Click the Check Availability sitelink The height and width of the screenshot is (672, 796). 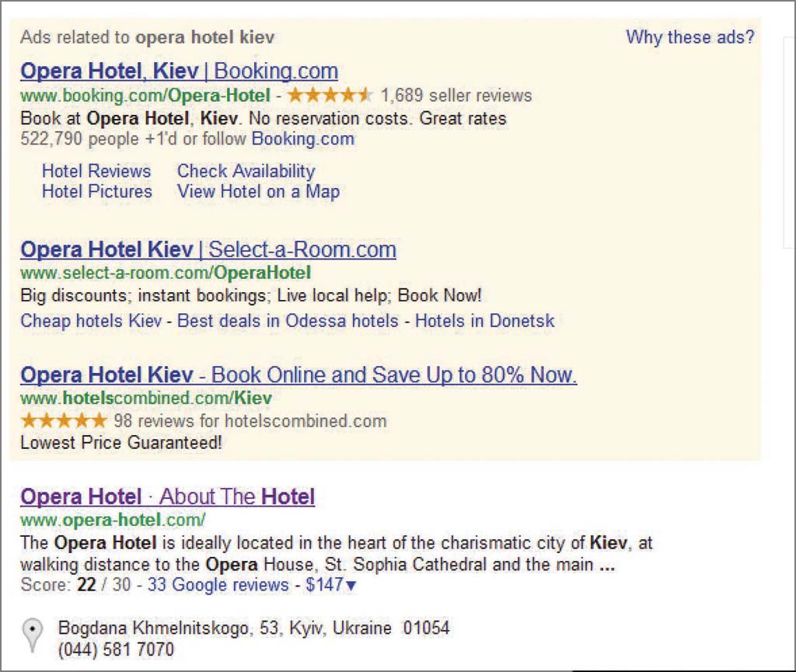[246, 171]
